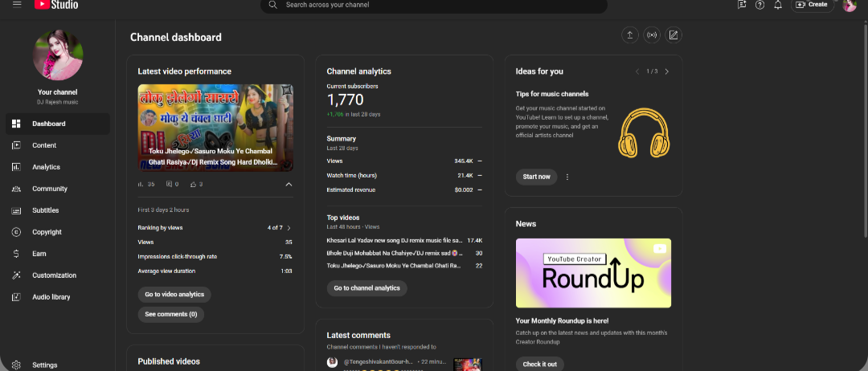The width and height of the screenshot is (868, 371).
Task: Click the Analytics sidebar icon
Action: 16,167
